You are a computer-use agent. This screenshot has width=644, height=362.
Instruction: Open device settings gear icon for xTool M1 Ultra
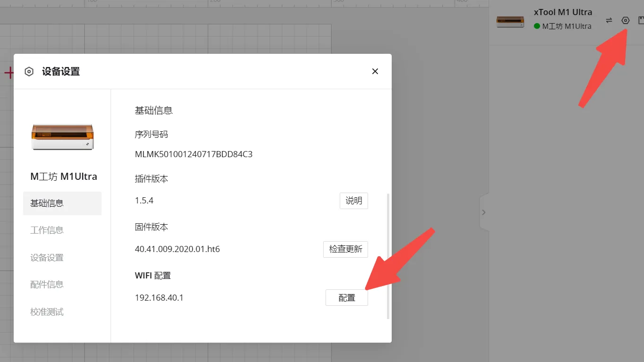pyautogui.click(x=626, y=20)
